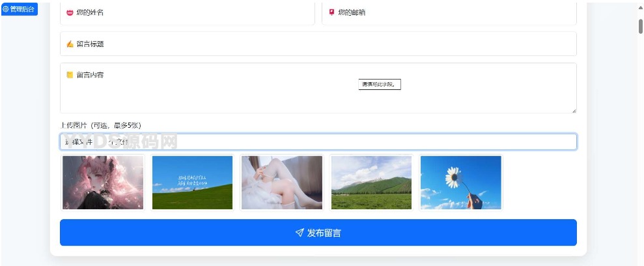Click the gear icon beside 管理后台
Viewport: 644px width, 266px height.
[x=7, y=9]
